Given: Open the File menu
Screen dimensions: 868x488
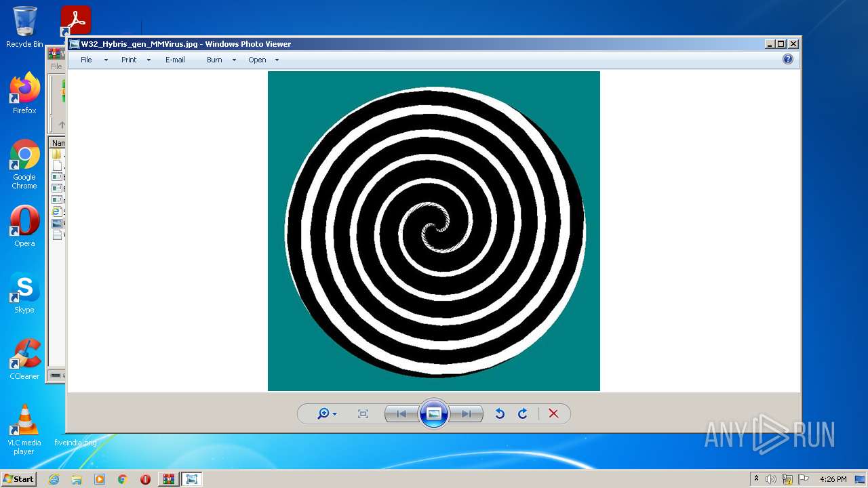Looking at the screenshot, I should click(86, 60).
